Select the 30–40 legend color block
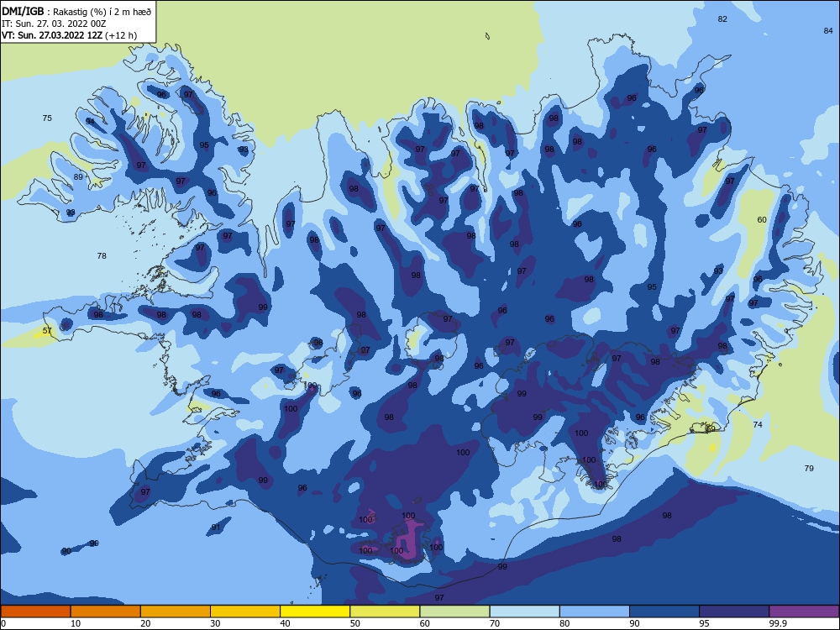 coord(245,612)
